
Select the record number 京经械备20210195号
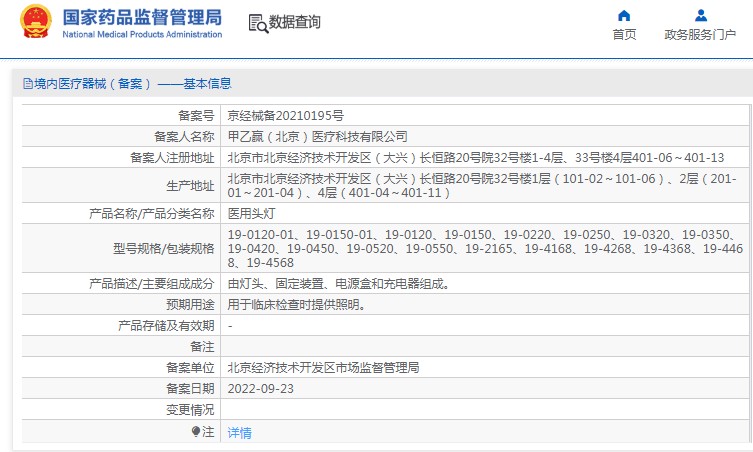tap(285, 115)
